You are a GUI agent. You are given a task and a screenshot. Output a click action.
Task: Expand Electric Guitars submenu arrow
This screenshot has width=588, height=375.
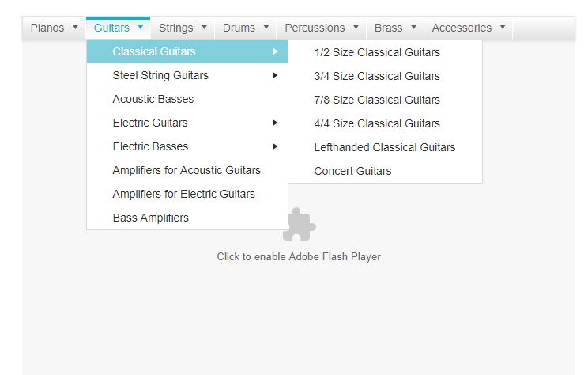click(x=275, y=123)
